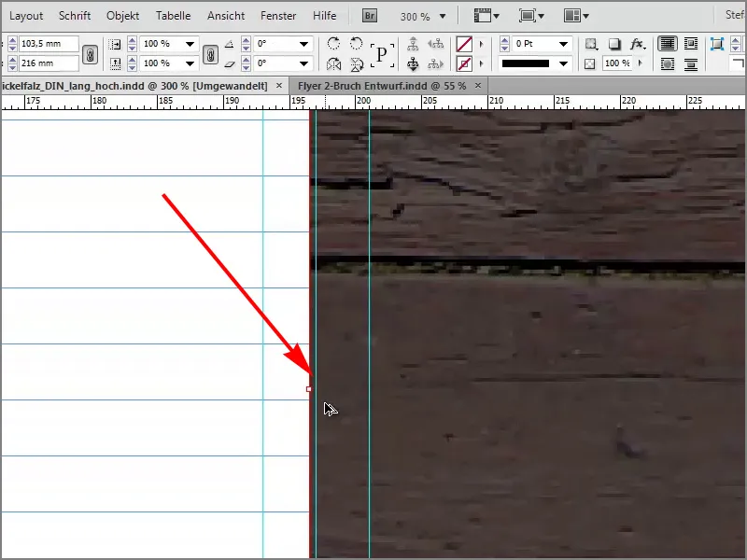Click the horizontal scale icon
Image resolution: width=747 pixels, height=560 pixels.
115,44
